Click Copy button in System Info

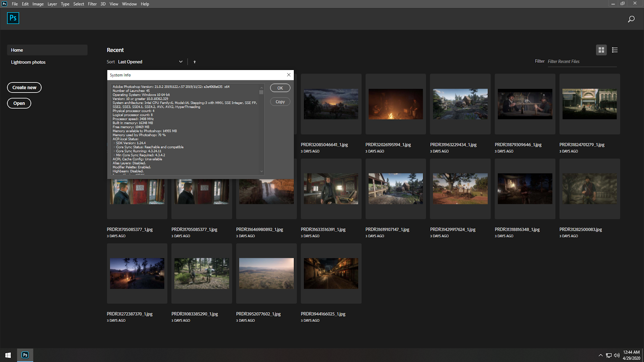tap(280, 102)
